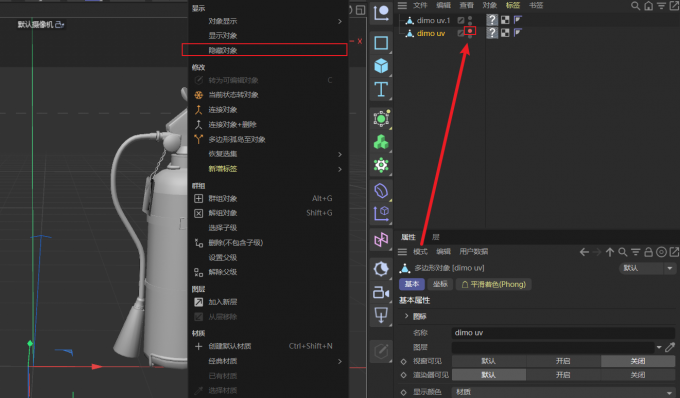Set 视窗可见 to 默认
The width and height of the screenshot is (680, 398).
[x=489, y=361]
